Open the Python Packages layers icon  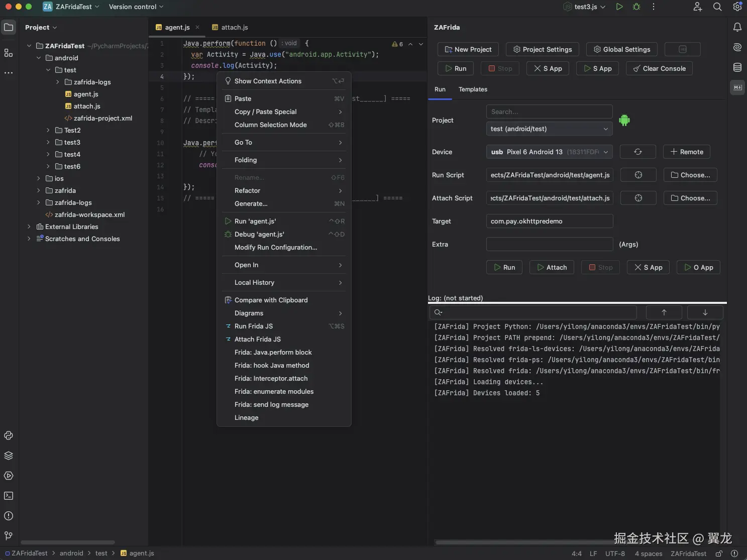[9, 456]
